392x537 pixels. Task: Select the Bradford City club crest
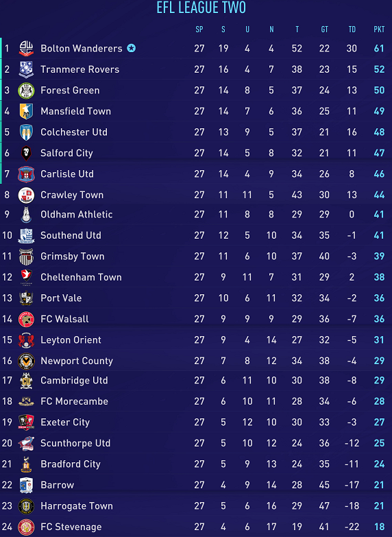click(x=26, y=464)
